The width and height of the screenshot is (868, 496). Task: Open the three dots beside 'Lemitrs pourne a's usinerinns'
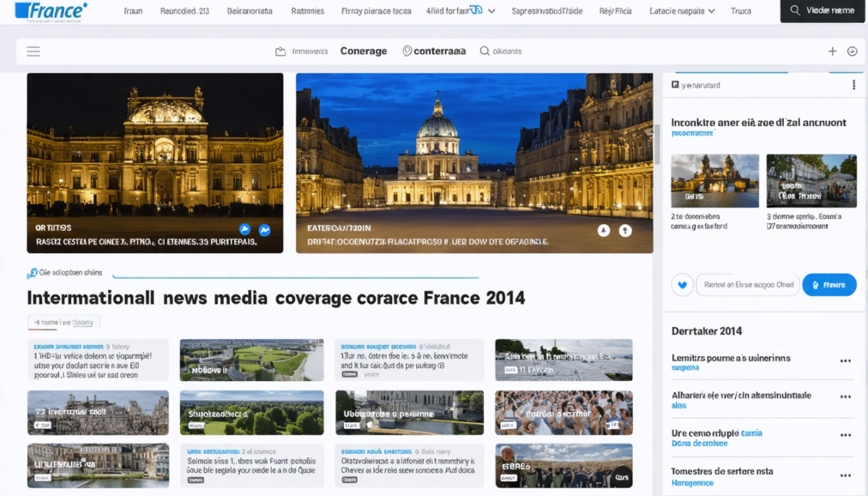[x=845, y=361]
